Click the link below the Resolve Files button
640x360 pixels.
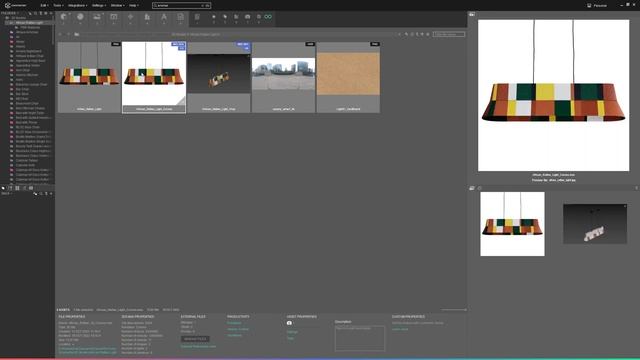pos(198,347)
